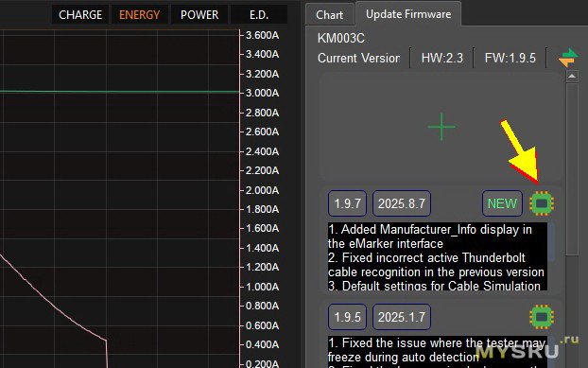Click the green plus add-firmware icon
588x368 pixels.
coord(441,127)
